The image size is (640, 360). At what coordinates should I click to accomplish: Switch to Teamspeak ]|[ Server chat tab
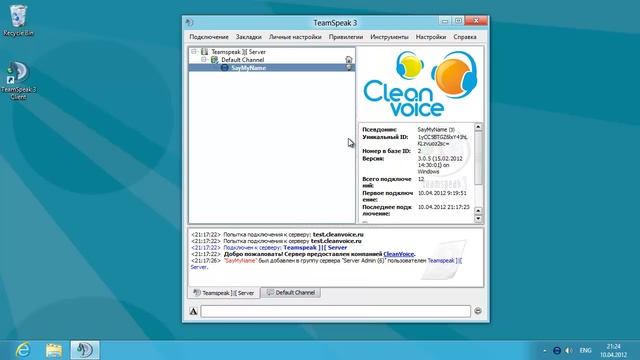point(224,293)
